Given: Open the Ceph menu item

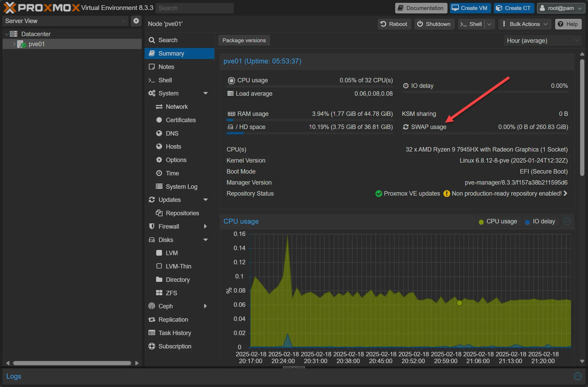Looking at the screenshot, I should pos(165,306).
